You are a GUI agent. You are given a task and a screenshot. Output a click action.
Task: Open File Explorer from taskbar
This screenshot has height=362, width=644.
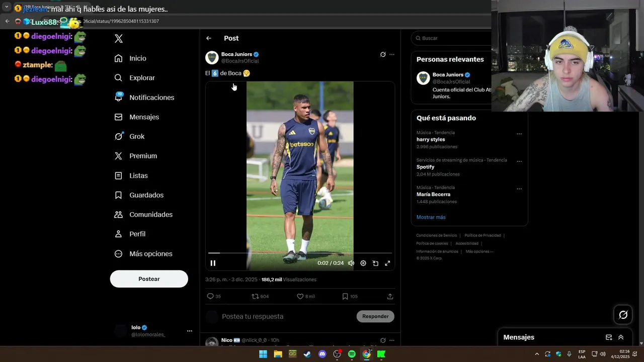point(278,354)
